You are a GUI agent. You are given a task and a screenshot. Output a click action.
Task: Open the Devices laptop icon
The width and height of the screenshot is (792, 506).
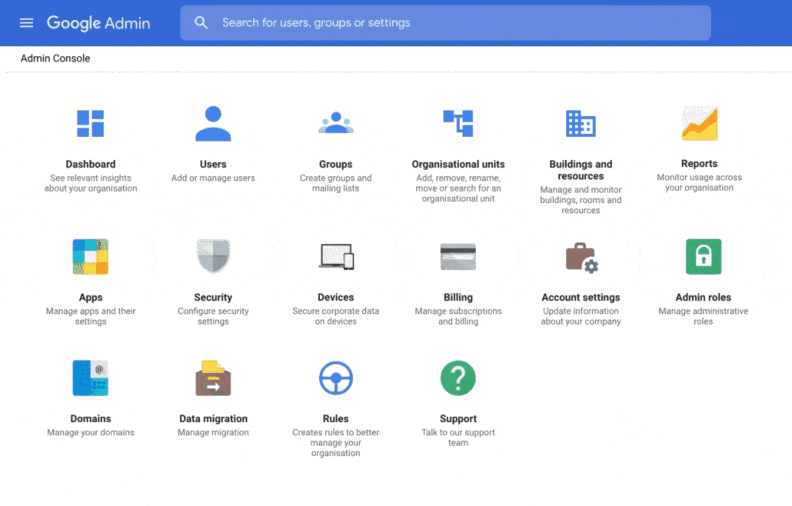tap(336, 257)
